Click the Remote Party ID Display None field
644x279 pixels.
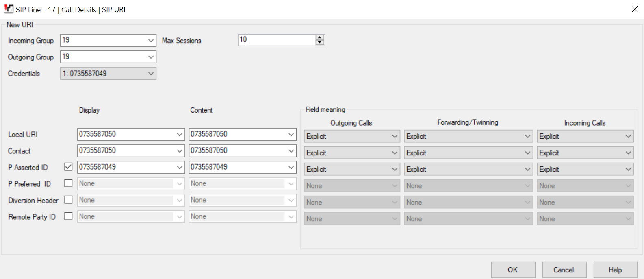point(131,216)
